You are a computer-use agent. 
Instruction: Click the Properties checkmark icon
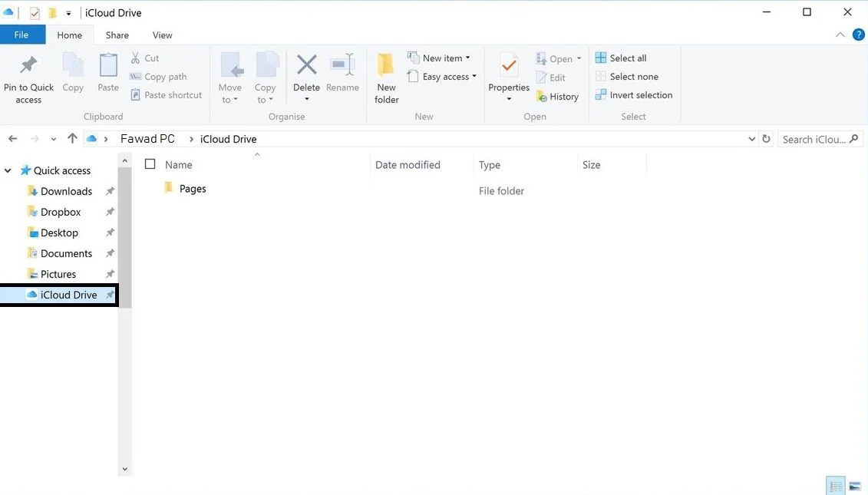tap(509, 65)
